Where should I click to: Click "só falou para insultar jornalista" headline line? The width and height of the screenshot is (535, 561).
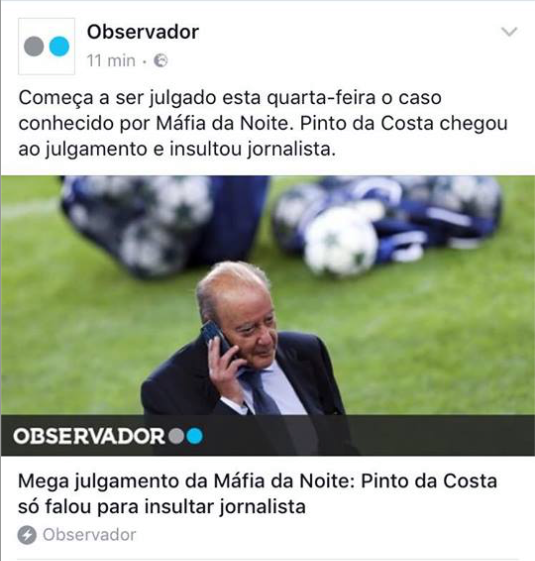click(x=162, y=507)
